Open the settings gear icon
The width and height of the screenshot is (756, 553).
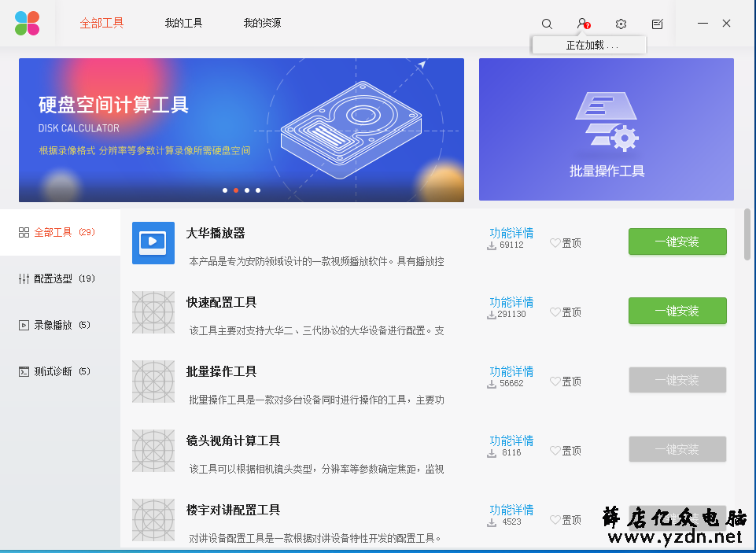point(621,24)
